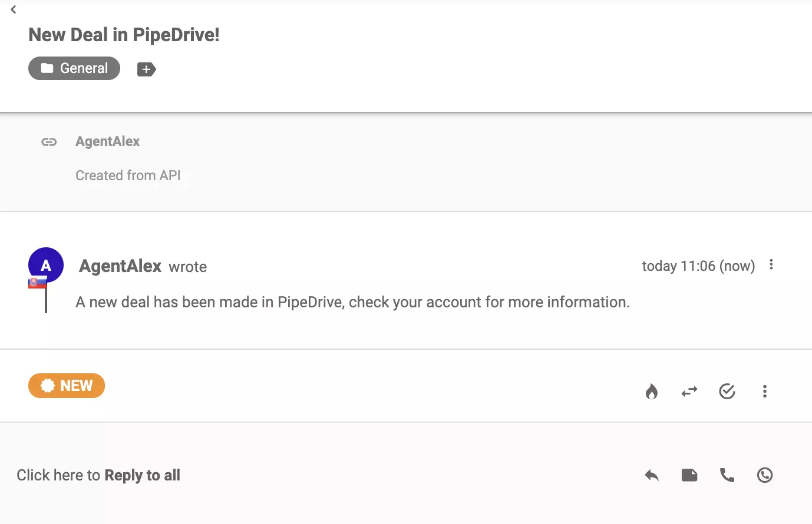Open the conversation actions three-dot menu

click(x=764, y=391)
